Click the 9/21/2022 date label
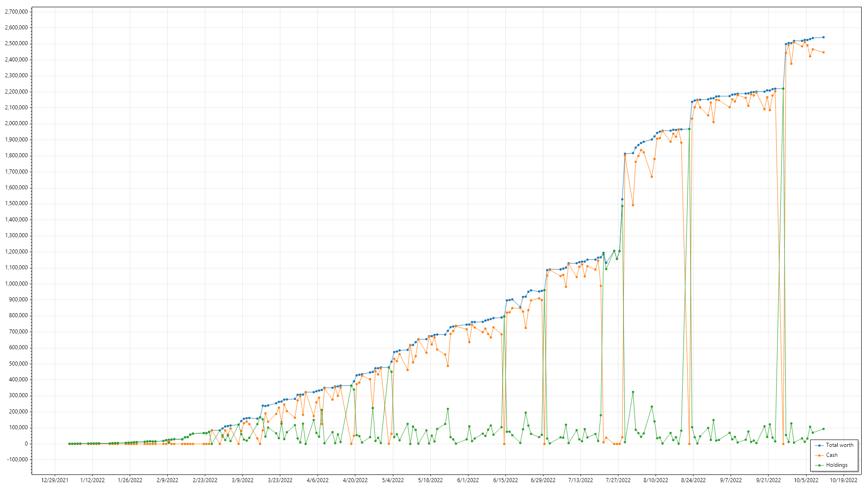The image size is (868, 488). pos(768,480)
